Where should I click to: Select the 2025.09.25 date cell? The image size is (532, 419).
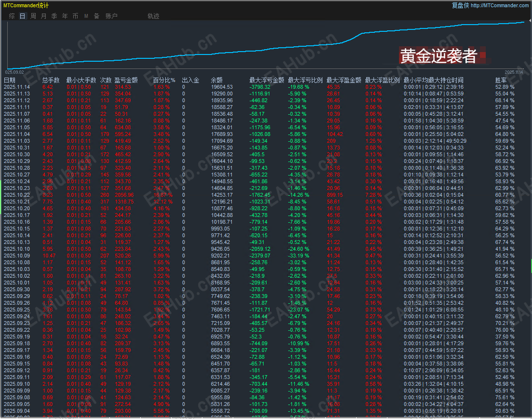[17, 310]
